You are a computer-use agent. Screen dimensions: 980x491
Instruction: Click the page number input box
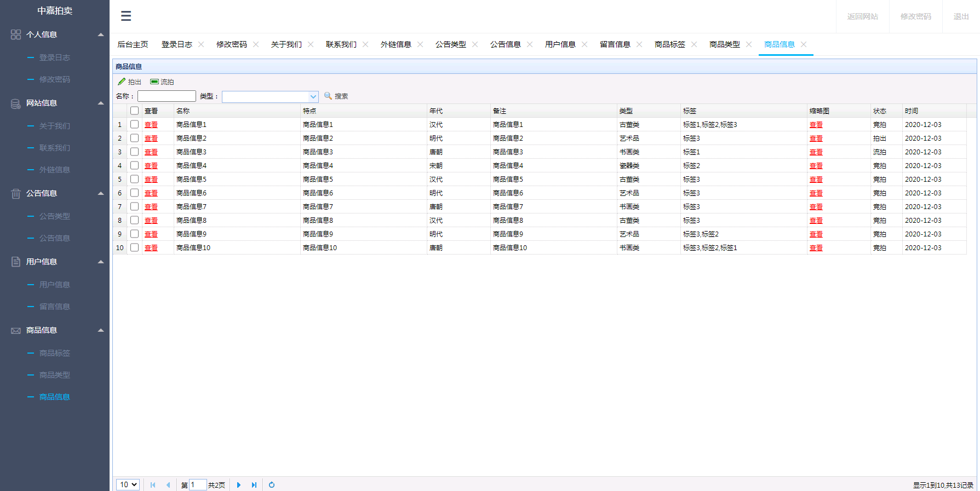tap(198, 485)
